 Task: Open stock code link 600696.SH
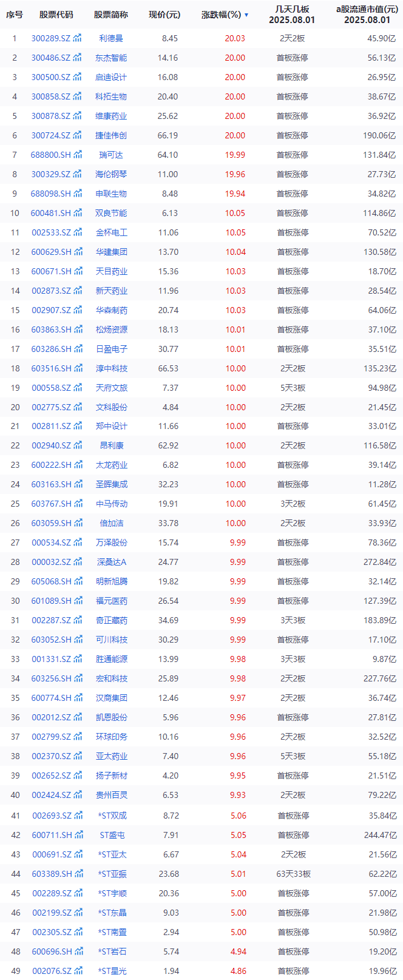(x=52, y=951)
